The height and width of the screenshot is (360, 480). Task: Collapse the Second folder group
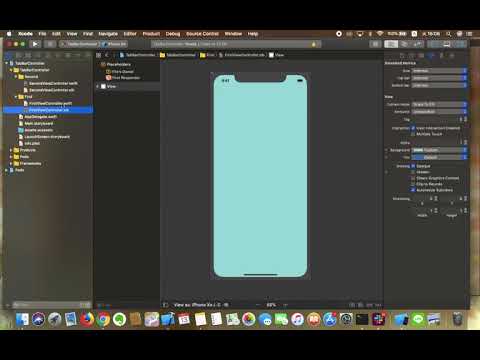coord(16,77)
